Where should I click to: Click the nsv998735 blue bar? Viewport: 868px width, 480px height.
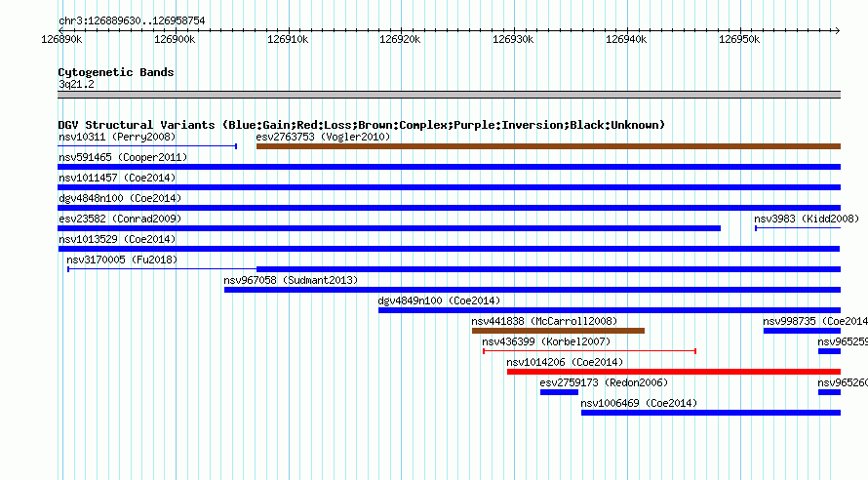tap(802, 331)
